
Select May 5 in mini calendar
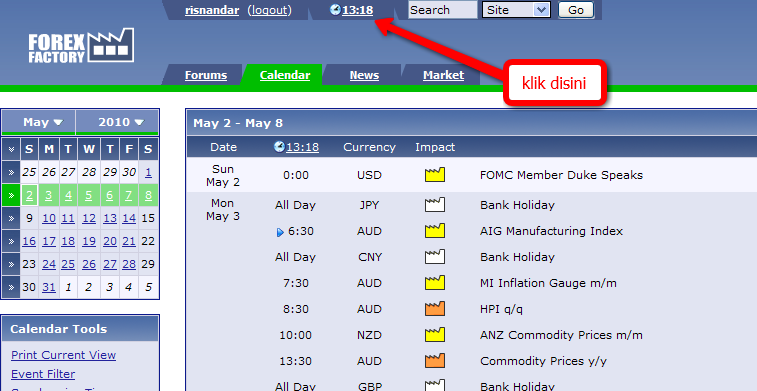point(89,195)
